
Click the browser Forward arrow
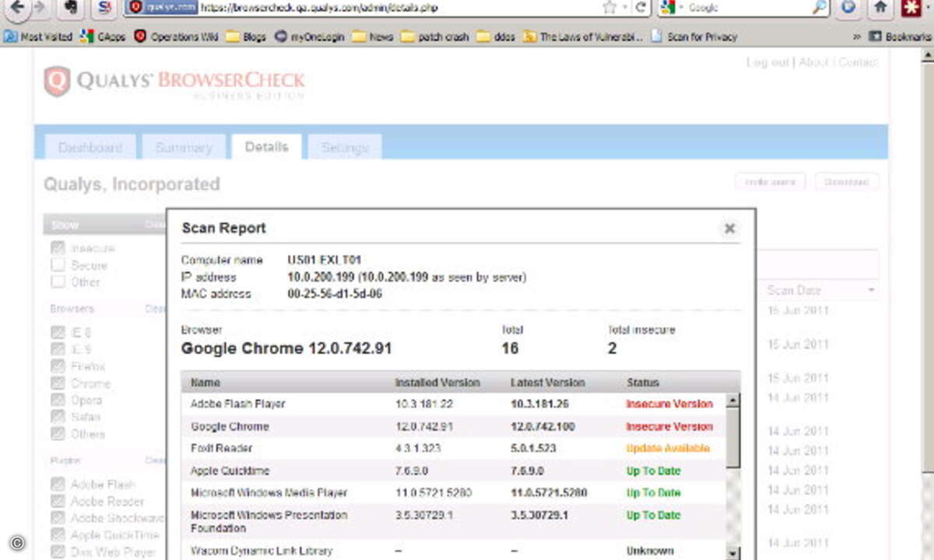pos(40,8)
